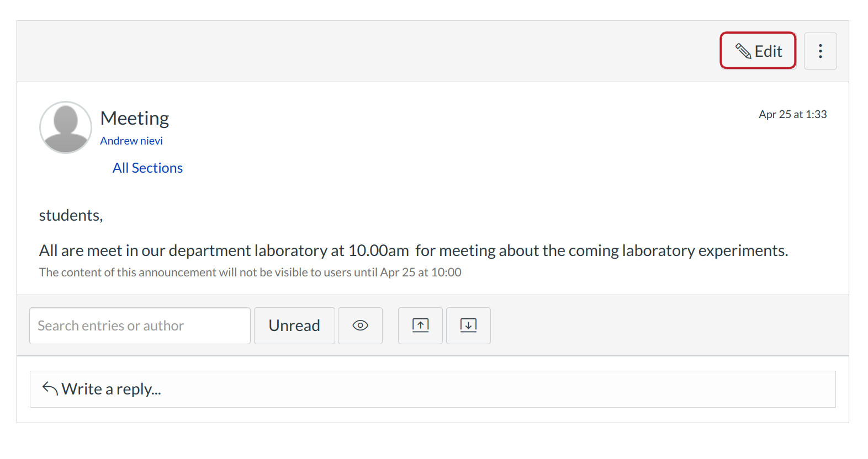Screen dimensions: 868x459
Task: Toggle the eye icon in the reply toolbar
Action: (360, 325)
